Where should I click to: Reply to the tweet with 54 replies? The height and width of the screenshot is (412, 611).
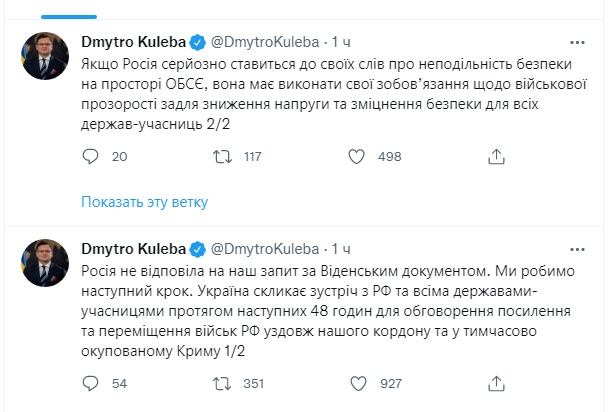pos(89,381)
